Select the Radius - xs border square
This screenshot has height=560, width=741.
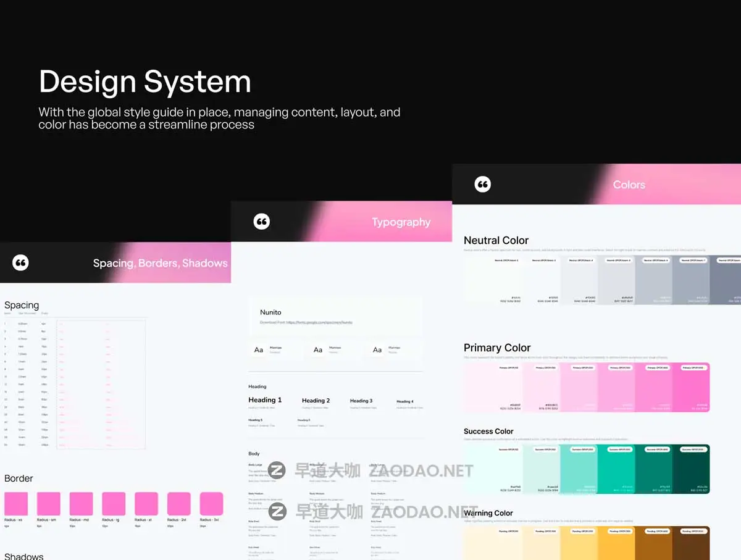pos(16,504)
